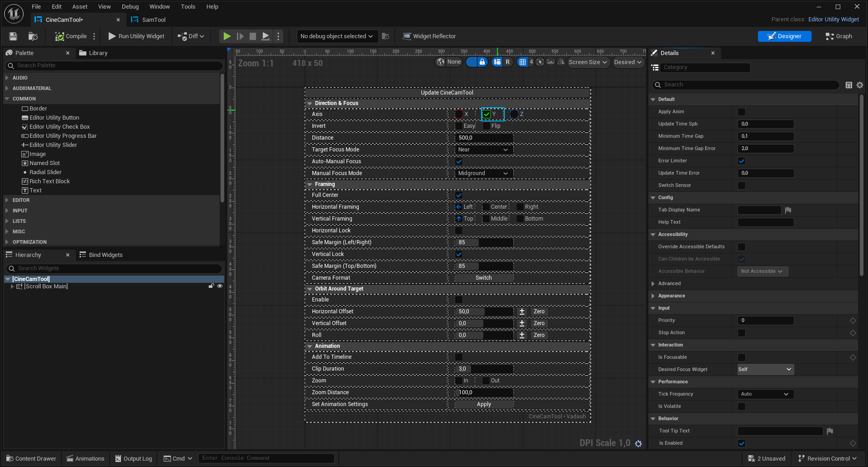Start Play simulation with green arrow
Screen dimensions: 868x467
(x=227, y=36)
